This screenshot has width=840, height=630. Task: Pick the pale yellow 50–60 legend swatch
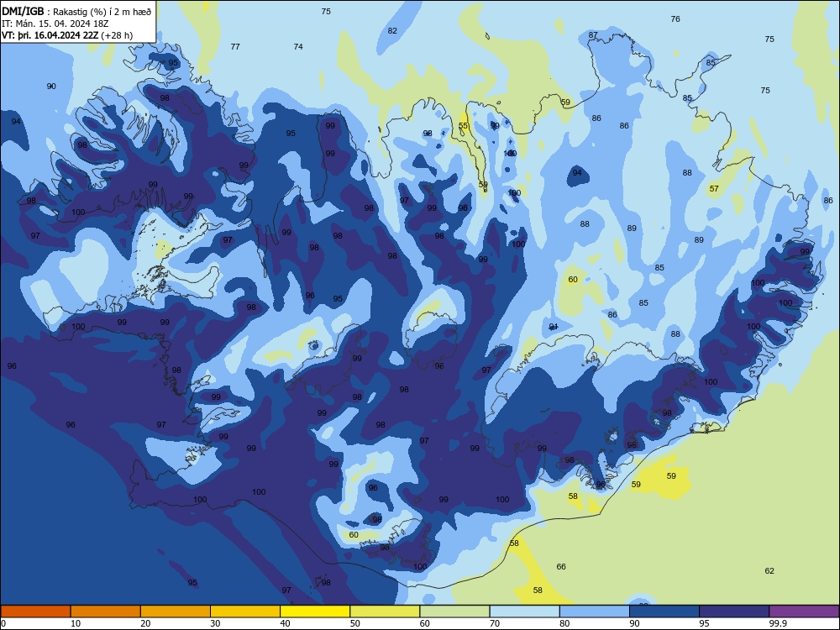pyautogui.click(x=385, y=612)
